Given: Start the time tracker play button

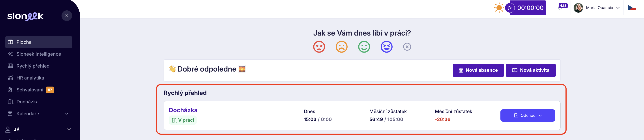Looking at the screenshot, I should 510,8.
